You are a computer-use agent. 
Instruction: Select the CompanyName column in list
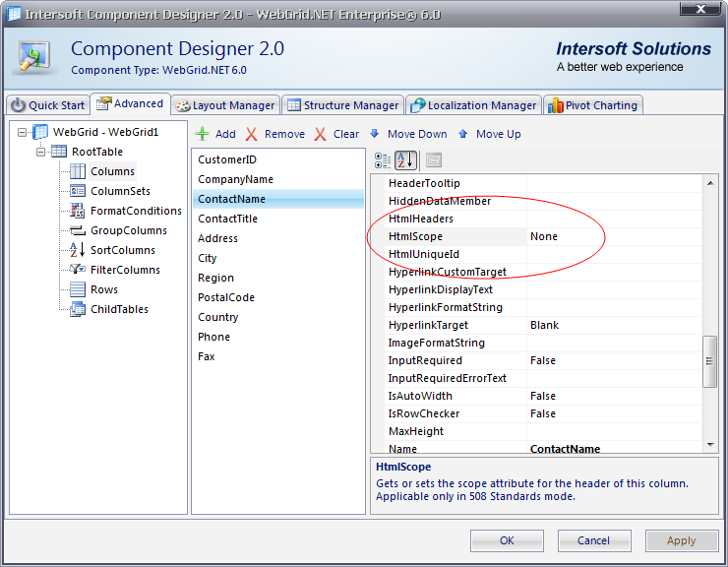278,179
